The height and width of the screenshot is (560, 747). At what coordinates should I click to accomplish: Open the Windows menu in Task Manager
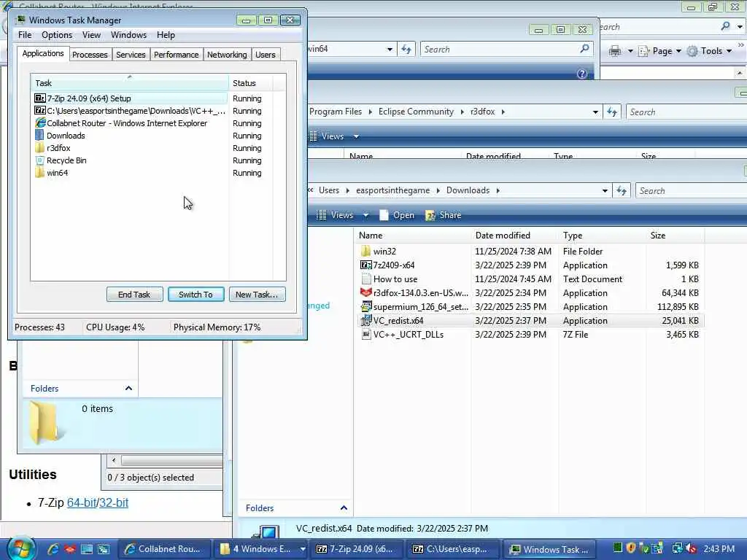point(128,35)
